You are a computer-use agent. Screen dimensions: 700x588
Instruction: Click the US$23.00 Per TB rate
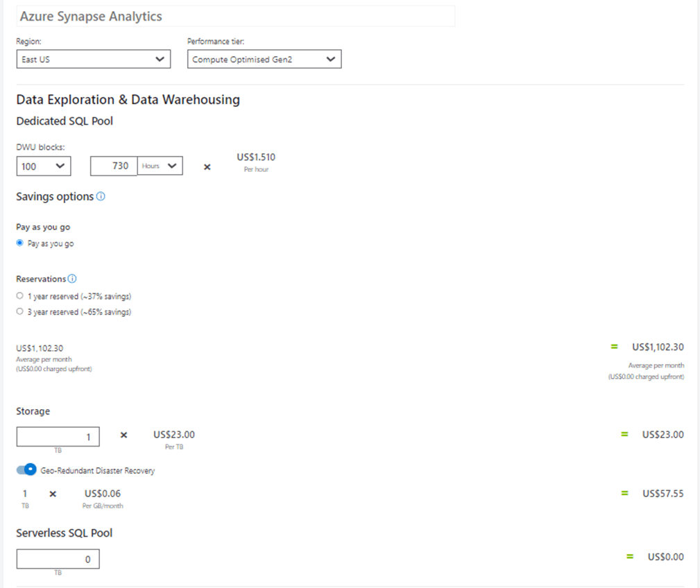(x=174, y=435)
